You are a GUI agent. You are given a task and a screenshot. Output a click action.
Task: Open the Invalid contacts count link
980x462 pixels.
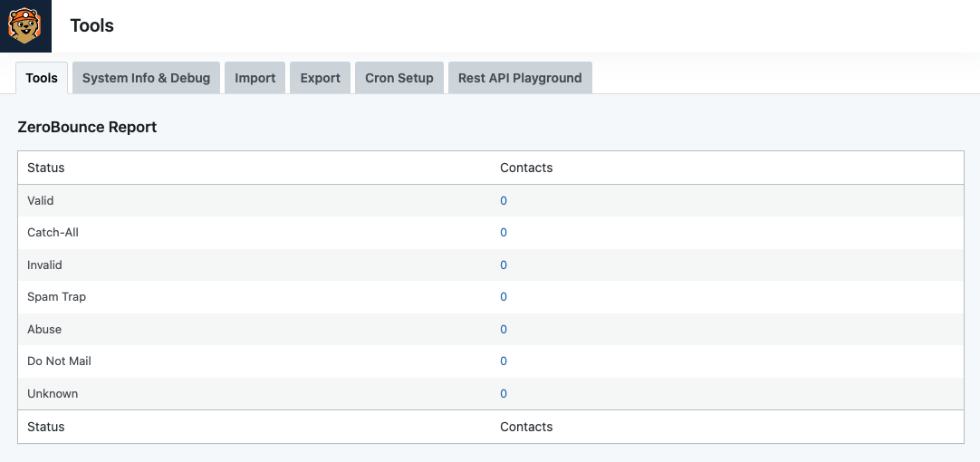pos(503,265)
